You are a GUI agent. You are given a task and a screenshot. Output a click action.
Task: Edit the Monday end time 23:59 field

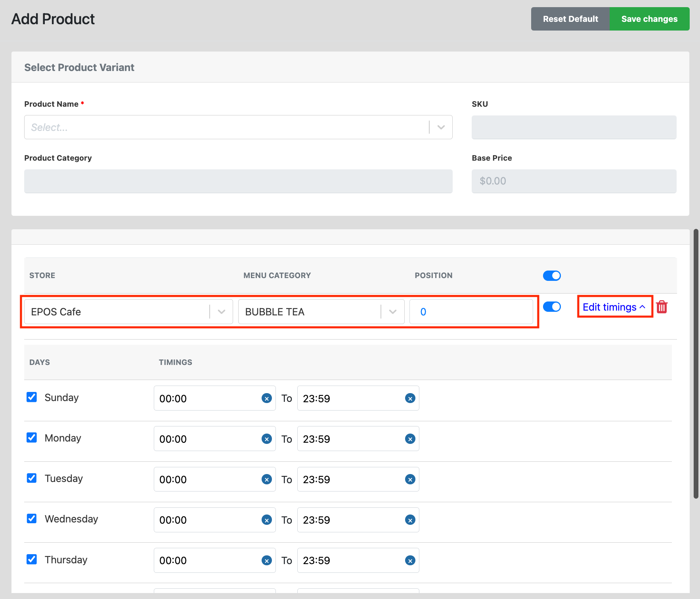click(x=358, y=439)
